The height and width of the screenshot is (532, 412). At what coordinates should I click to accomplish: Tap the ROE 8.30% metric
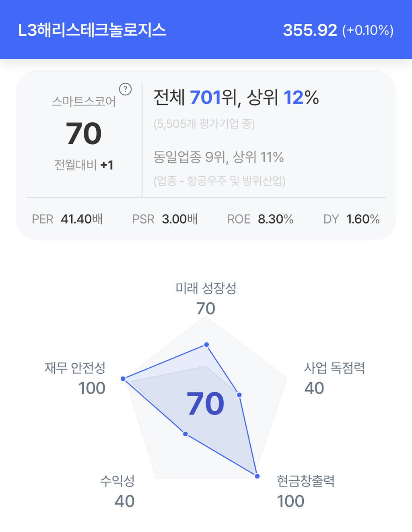pos(260,219)
